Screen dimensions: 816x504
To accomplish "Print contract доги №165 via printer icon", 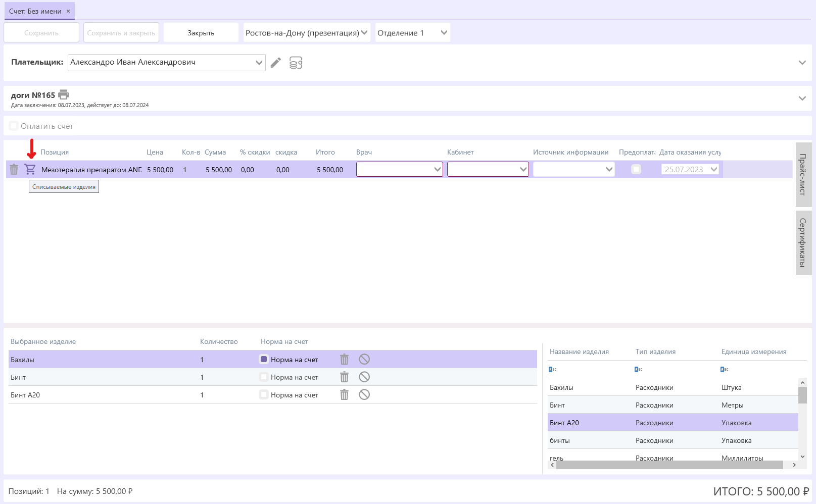I will click(64, 94).
